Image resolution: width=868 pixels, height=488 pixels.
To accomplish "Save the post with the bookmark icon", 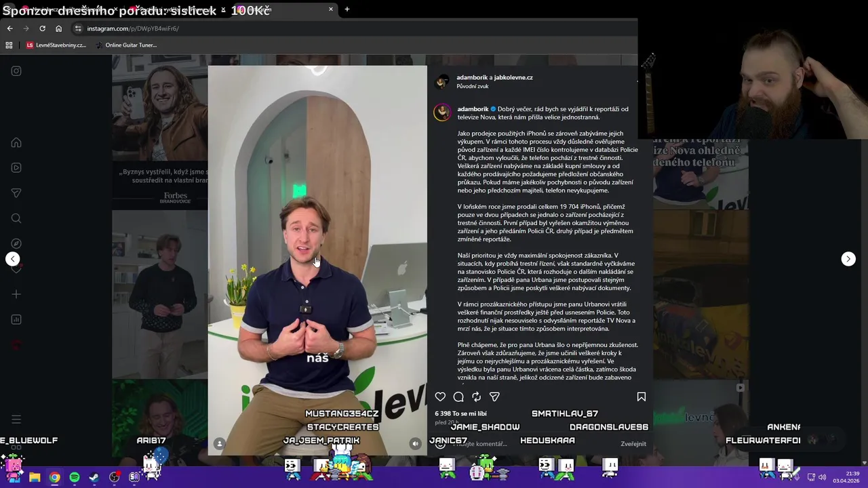I will [641, 397].
